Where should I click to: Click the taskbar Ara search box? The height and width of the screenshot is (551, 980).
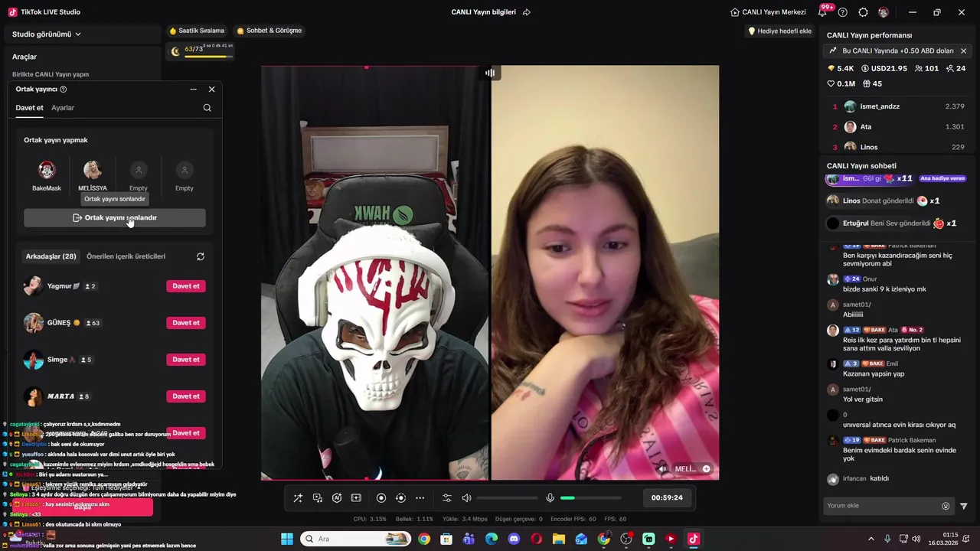pos(355,539)
